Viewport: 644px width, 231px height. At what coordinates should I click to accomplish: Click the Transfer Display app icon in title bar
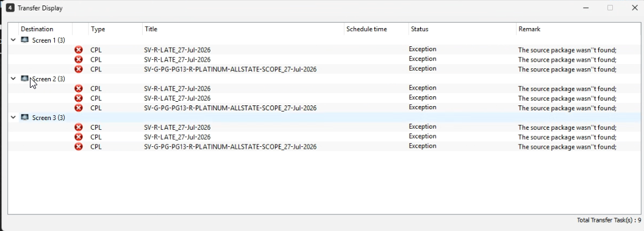pyautogui.click(x=10, y=8)
